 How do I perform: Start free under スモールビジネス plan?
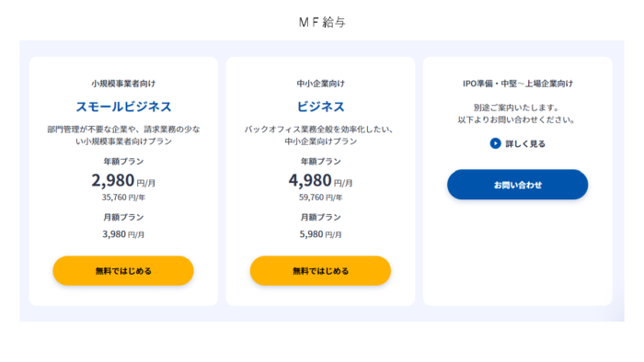click(123, 271)
